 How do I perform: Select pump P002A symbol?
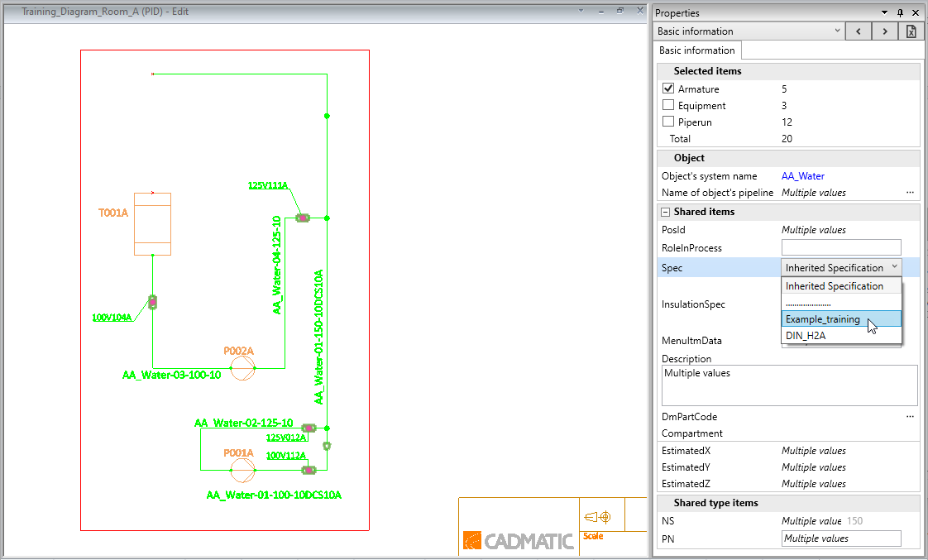click(242, 368)
